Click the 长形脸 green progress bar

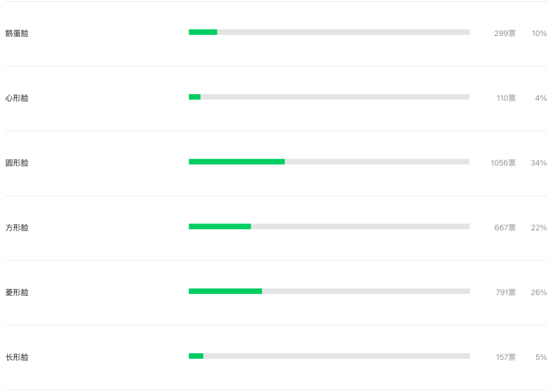(196, 356)
